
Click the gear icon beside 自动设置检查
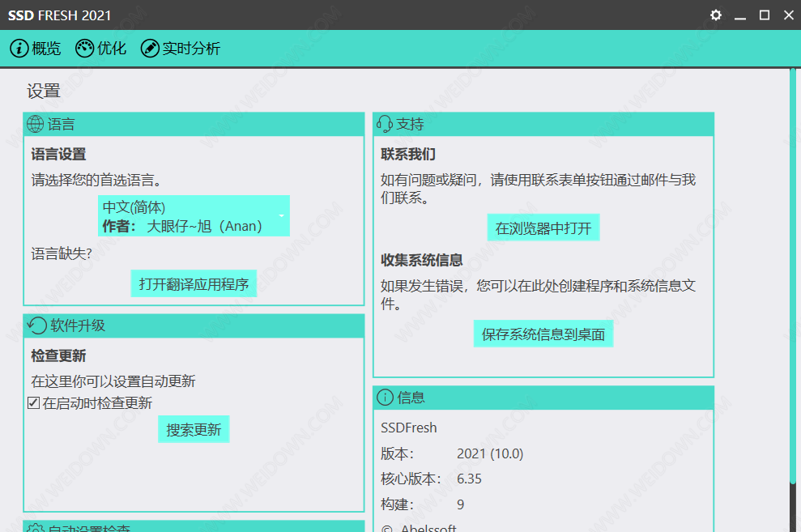point(36,528)
